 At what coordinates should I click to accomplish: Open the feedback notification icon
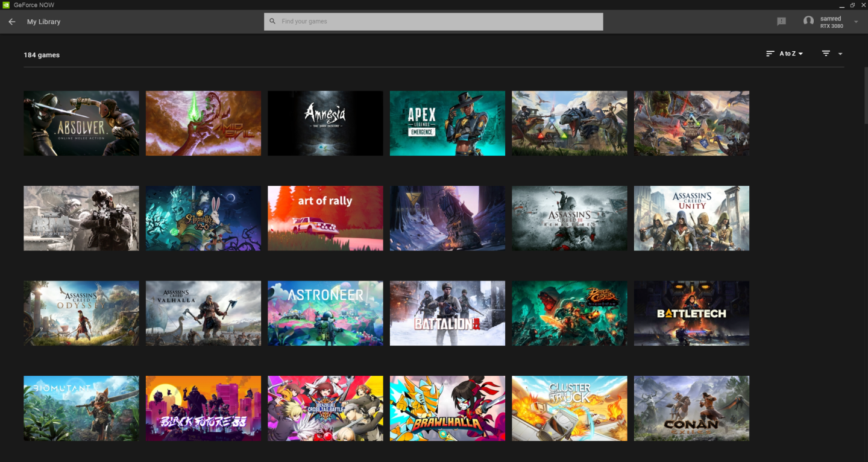[781, 21]
